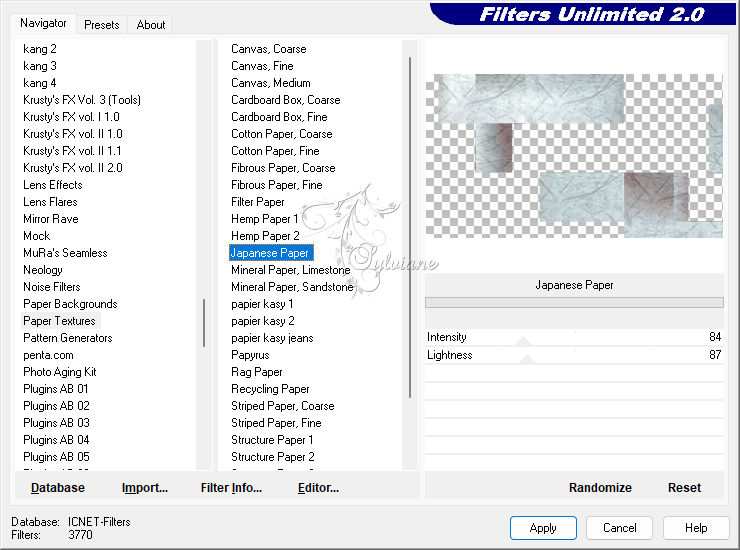The width and height of the screenshot is (740, 550).
Task: Adjust the Lightness slider handle
Action: point(527,360)
